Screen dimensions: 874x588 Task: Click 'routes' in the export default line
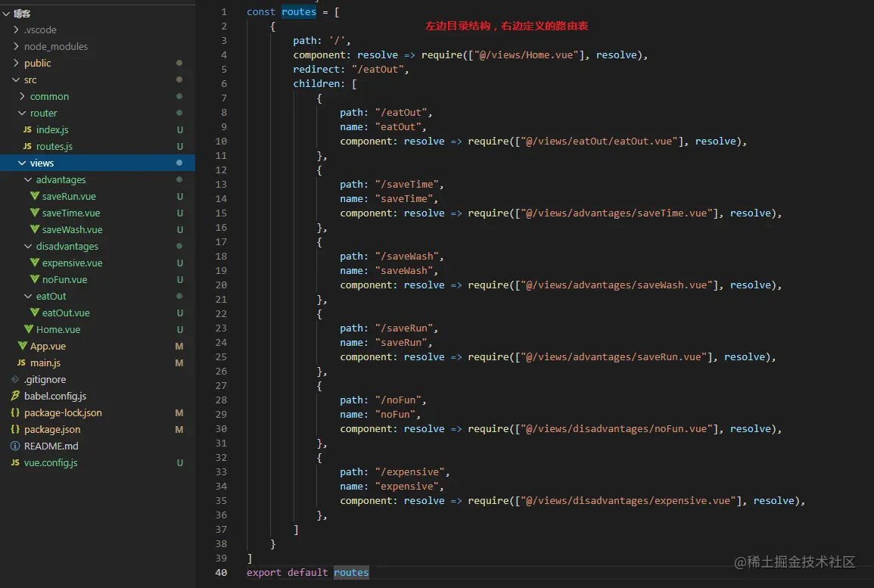(x=351, y=572)
